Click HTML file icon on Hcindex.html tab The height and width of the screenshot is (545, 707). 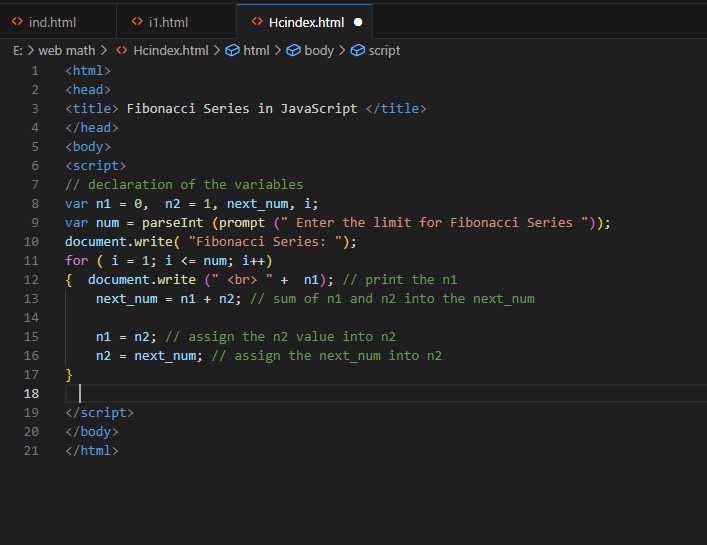point(257,22)
